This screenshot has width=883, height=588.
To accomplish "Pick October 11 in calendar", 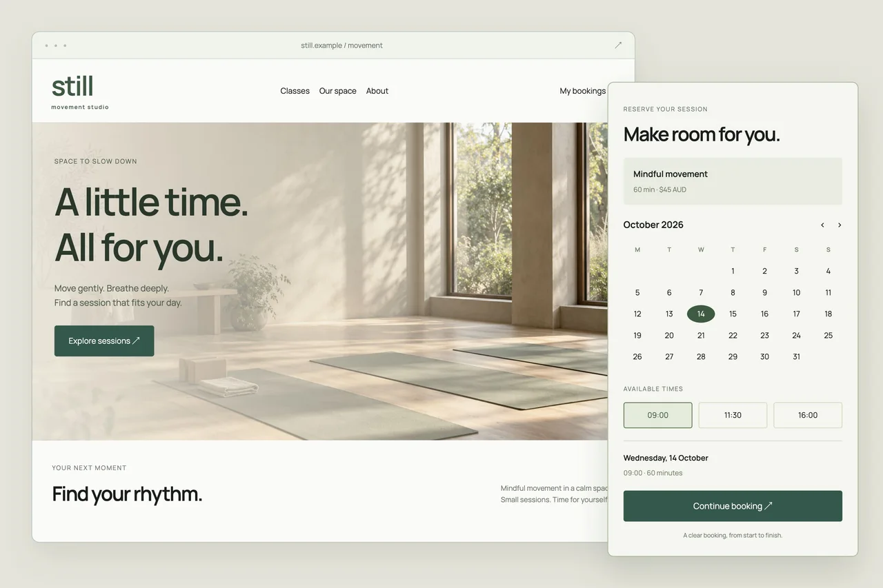I will pyautogui.click(x=829, y=293).
